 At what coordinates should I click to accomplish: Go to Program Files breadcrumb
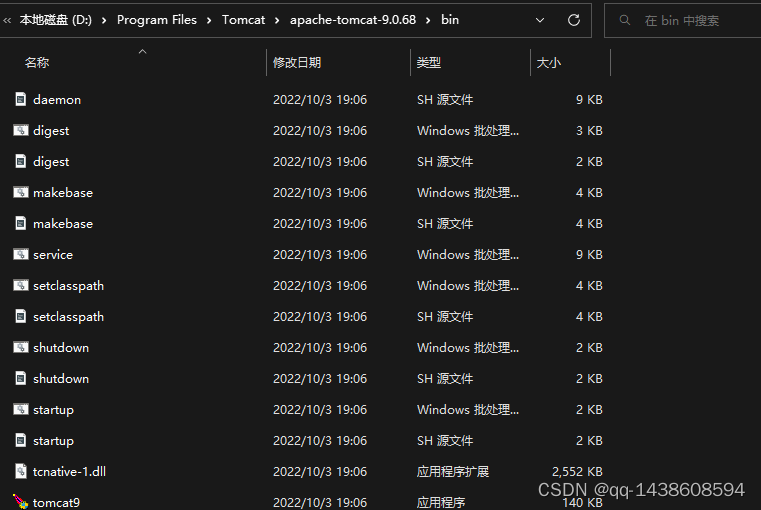[x=157, y=20]
